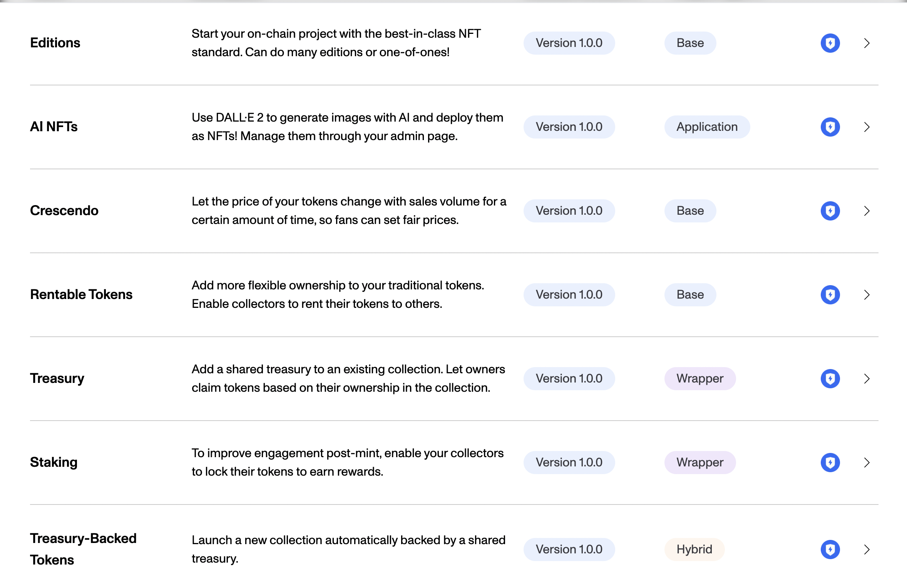Click the chevron arrow for Crescendo

coord(867,211)
